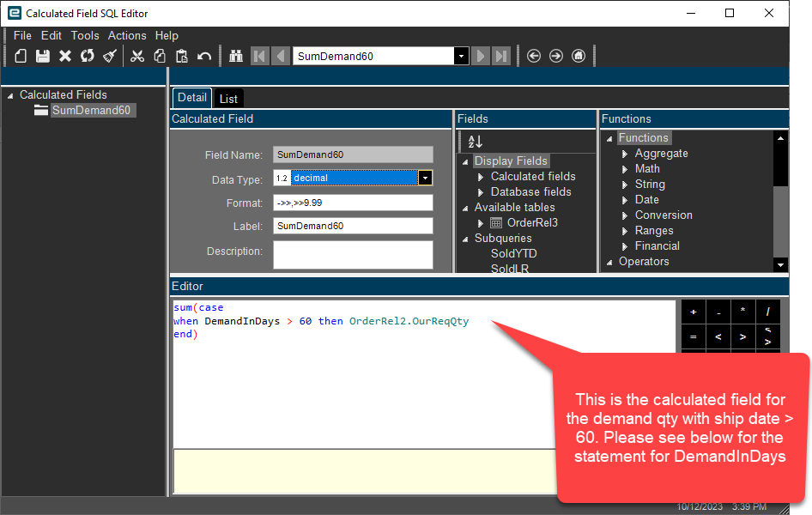The height and width of the screenshot is (515, 812).
Task: Expand the Date functions group
Action: 625,200
